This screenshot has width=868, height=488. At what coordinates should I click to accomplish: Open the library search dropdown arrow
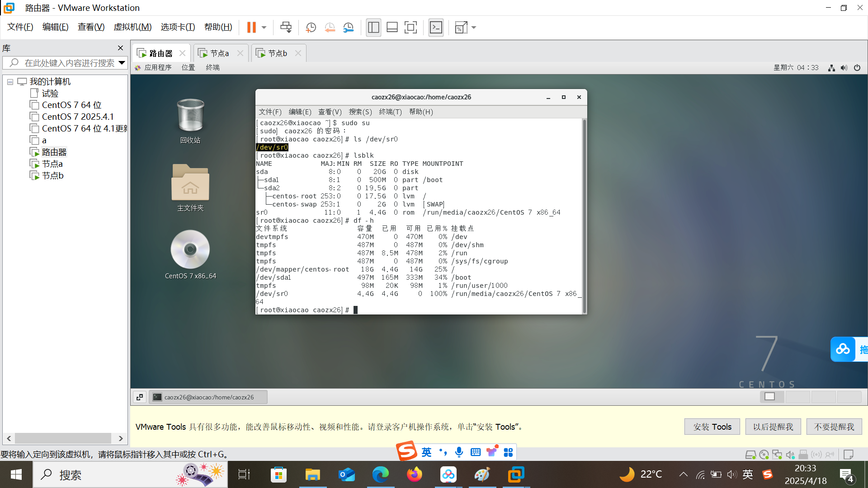(122, 63)
